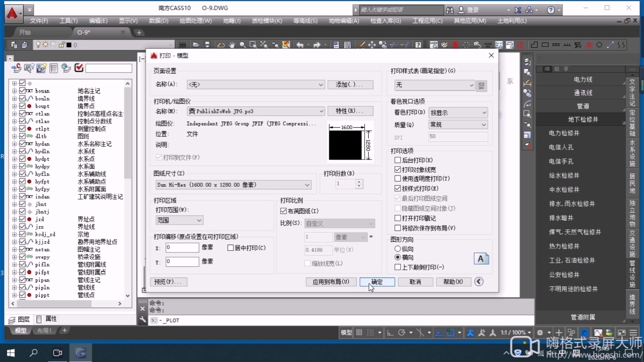This screenshot has height=362, width=644.
Task: Increase print copies with stepper arrow
Action: pyautogui.click(x=359, y=182)
